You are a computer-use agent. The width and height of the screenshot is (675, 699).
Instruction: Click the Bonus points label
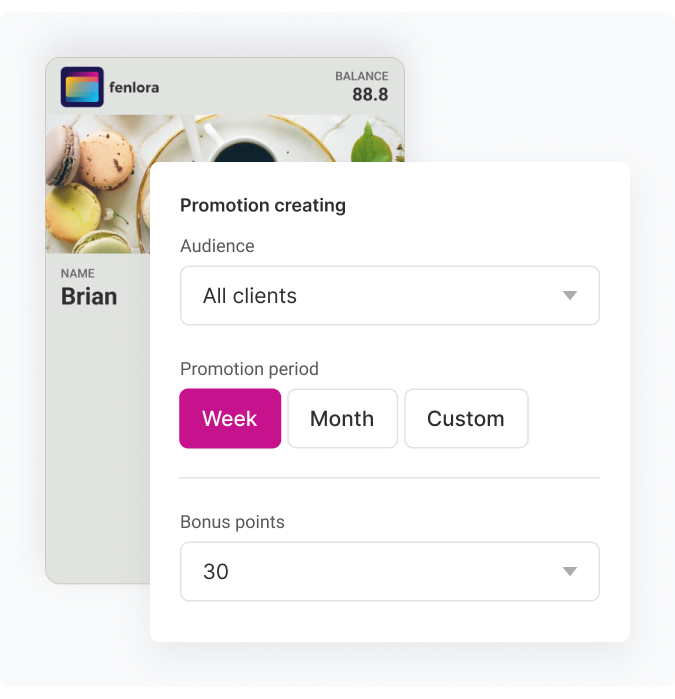(232, 522)
